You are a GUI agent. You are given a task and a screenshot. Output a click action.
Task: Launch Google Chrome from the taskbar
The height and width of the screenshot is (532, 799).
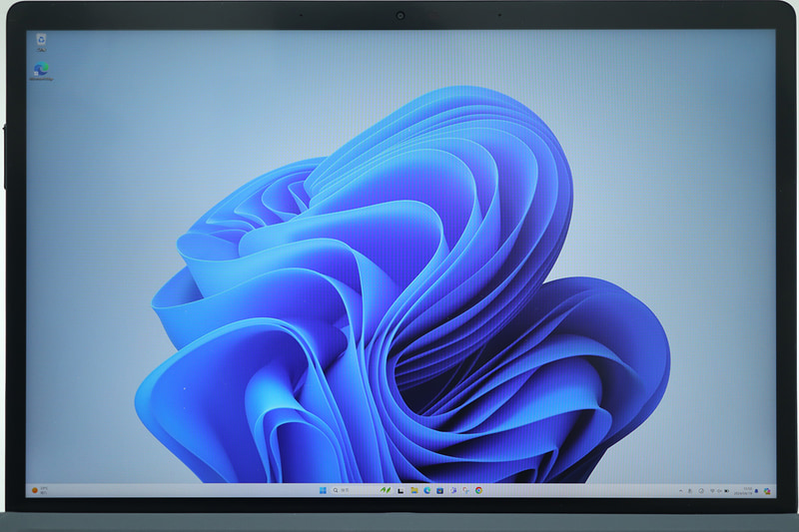[x=478, y=490]
